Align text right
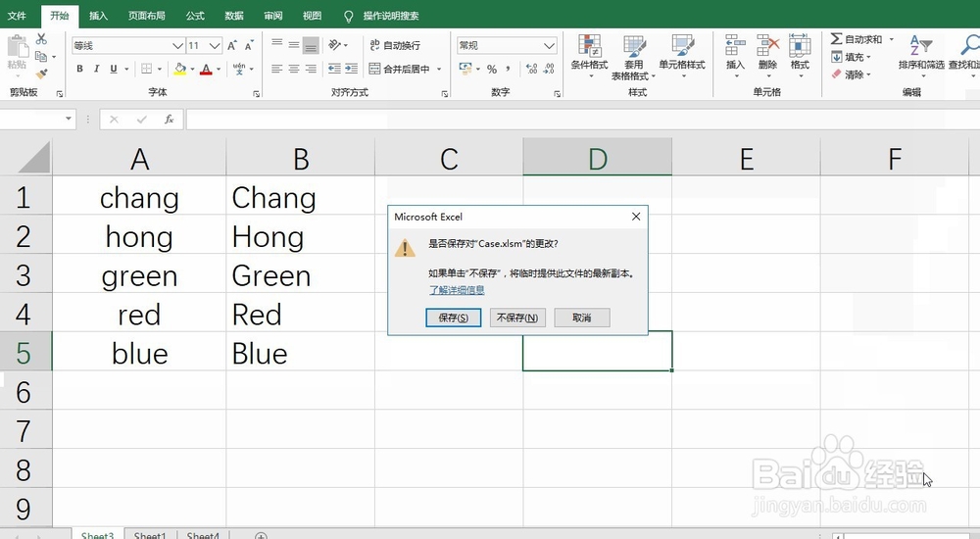 pyautogui.click(x=311, y=69)
